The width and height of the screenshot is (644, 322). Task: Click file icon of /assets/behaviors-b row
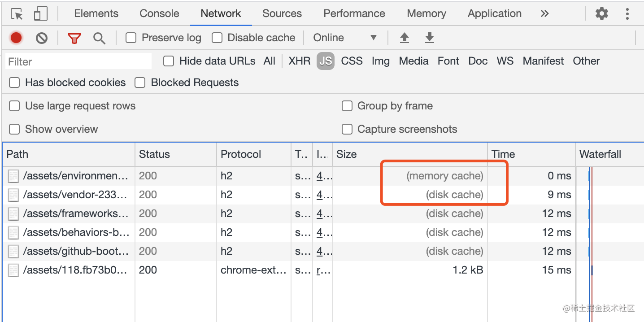point(13,233)
